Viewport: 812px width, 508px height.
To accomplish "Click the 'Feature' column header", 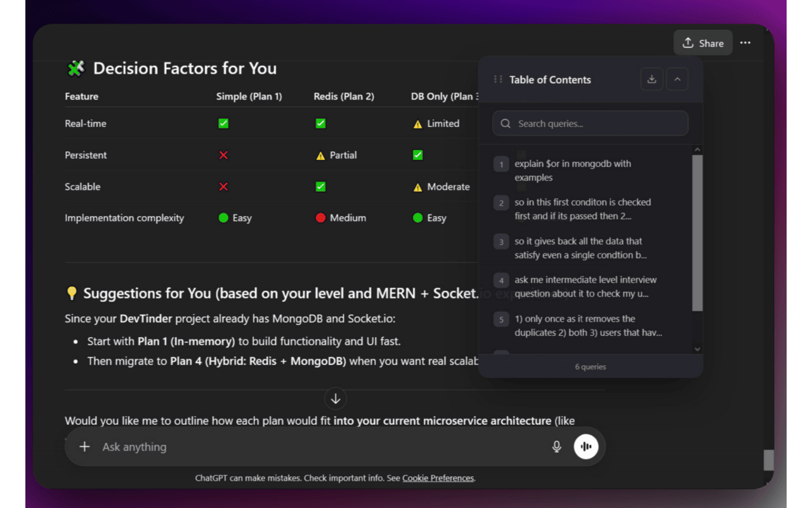I will pyautogui.click(x=82, y=97).
